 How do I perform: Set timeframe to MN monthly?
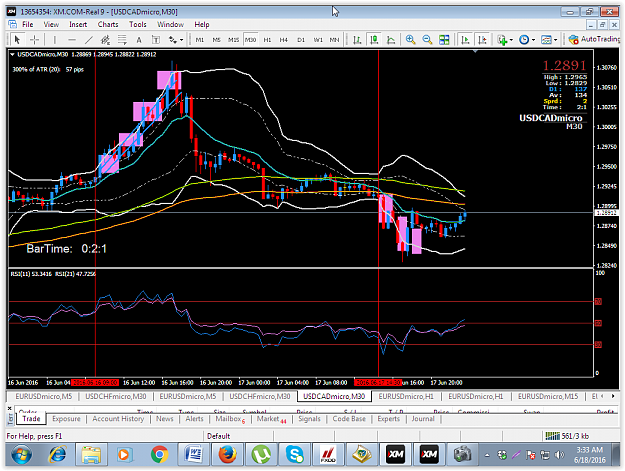click(334, 39)
